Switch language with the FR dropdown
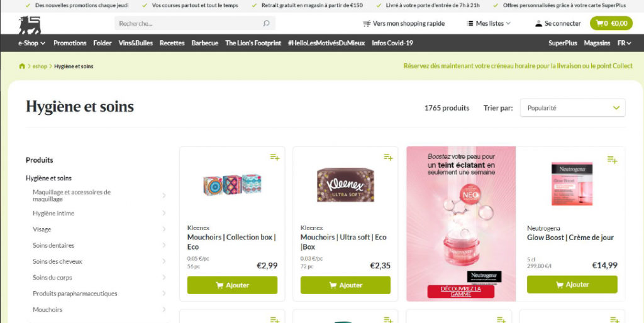Viewport: 644px width, 323px height. click(x=624, y=43)
